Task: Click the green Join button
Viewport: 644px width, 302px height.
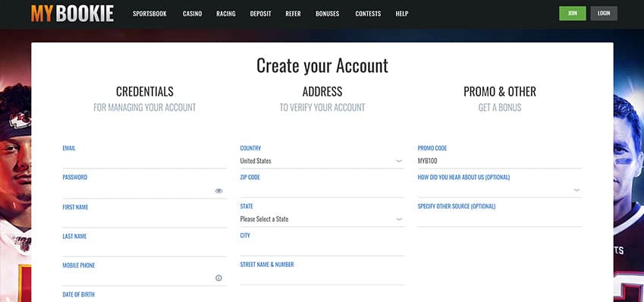Action: (x=572, y=13)
